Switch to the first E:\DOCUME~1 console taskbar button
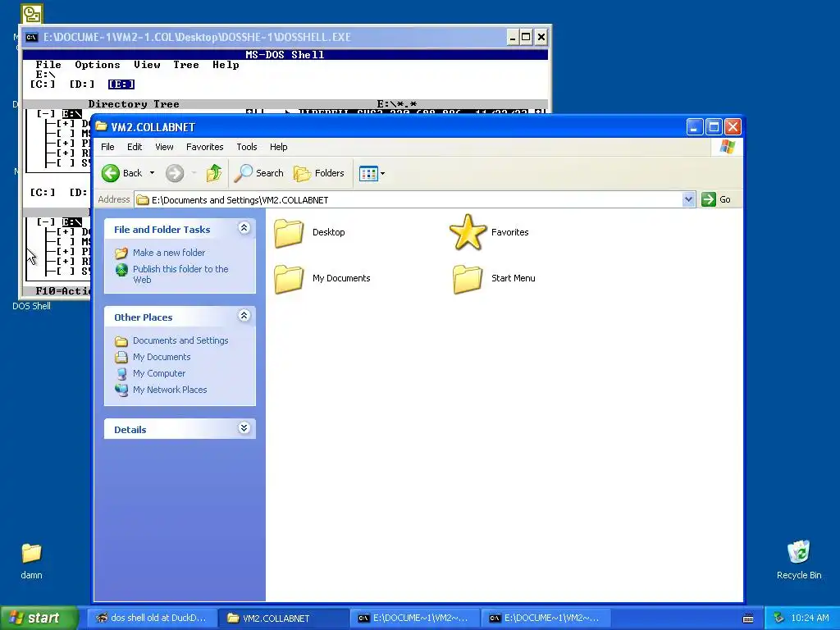 [414, 618]
